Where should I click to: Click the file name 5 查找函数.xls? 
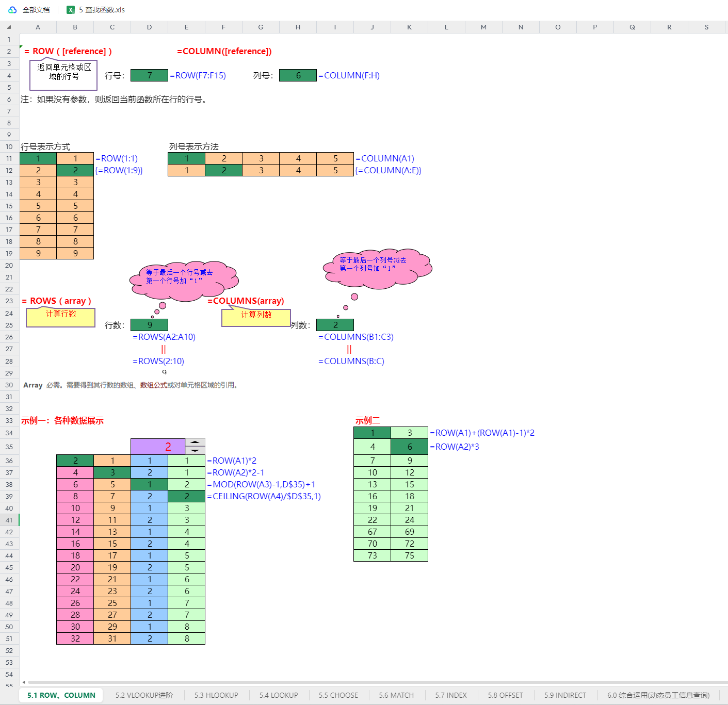[x=102, y=10]
